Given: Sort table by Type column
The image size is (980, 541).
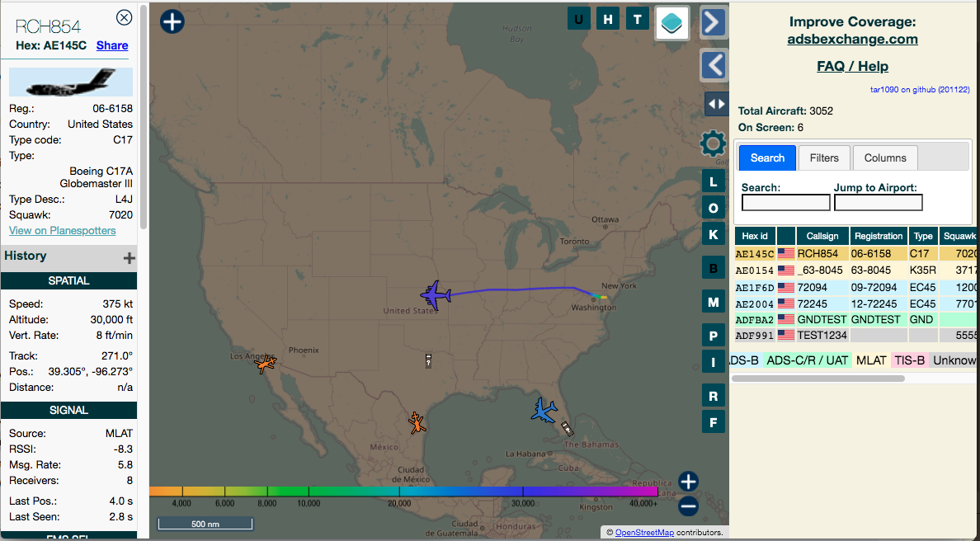Looking at the screenshot, I should pos(923,236).
